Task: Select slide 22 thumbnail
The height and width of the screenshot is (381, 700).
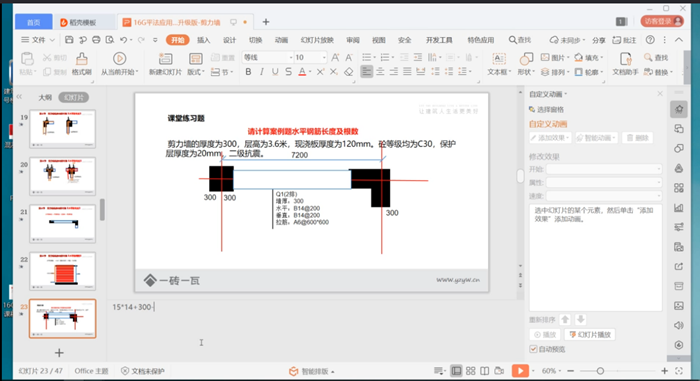Action: (62, 271)
